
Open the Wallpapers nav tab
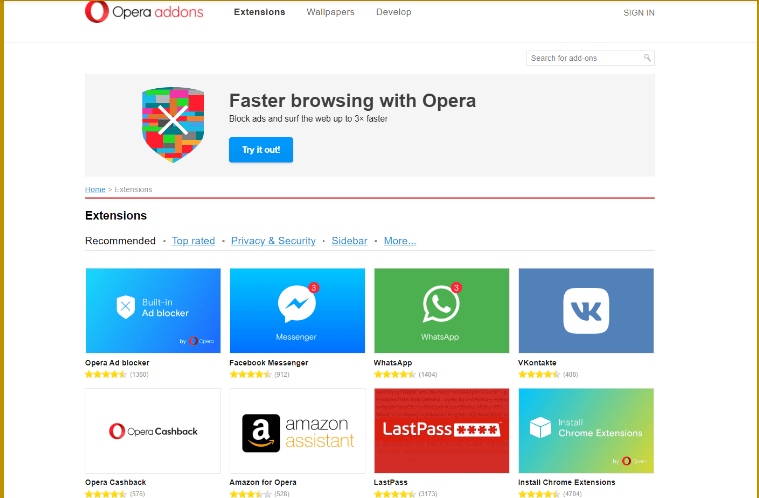tap(330, 12)
